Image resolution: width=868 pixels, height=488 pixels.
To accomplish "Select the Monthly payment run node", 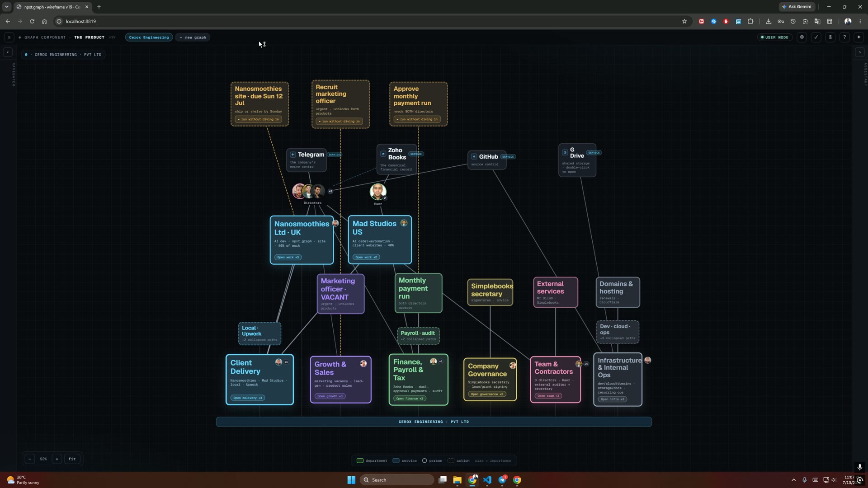I will pyautogui.click(x=418, y=293).
